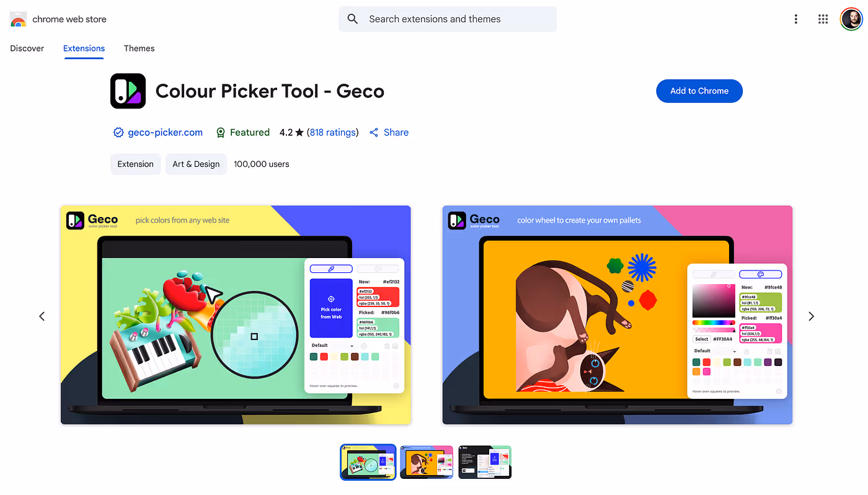The height and width of the screenshot is (495, 868).
Task: Click the search magnifier icon
Action: pos(353,19)
